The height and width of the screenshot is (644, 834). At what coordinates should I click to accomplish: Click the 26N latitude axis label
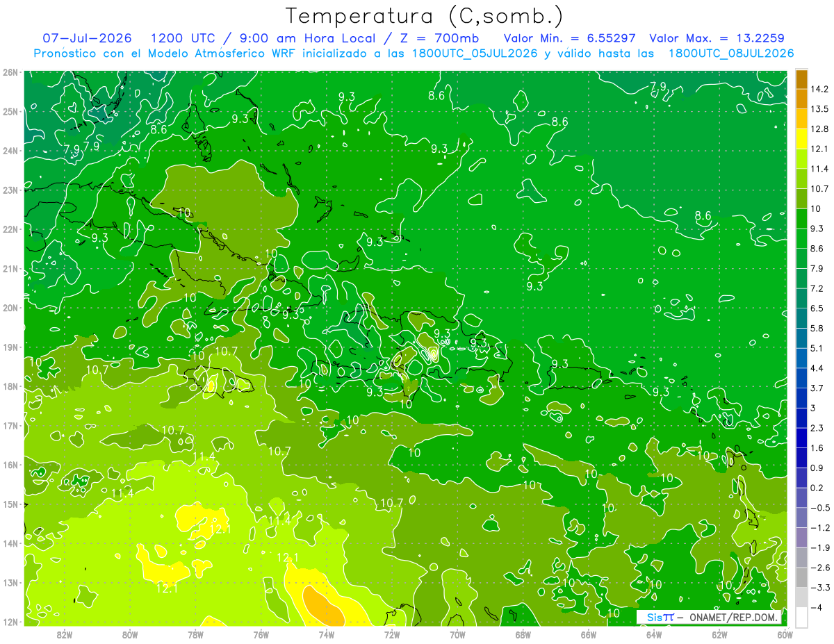tap(10, 72)
